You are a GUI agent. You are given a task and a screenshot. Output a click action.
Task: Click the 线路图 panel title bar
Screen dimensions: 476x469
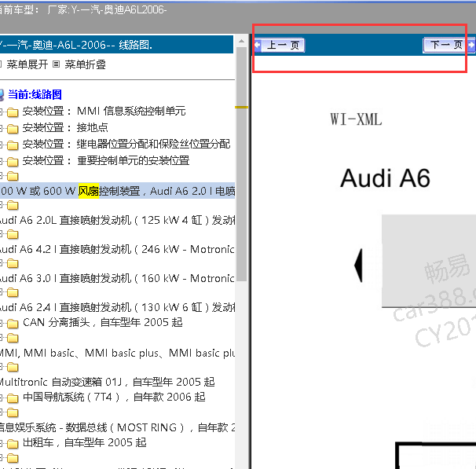(116, 45)
